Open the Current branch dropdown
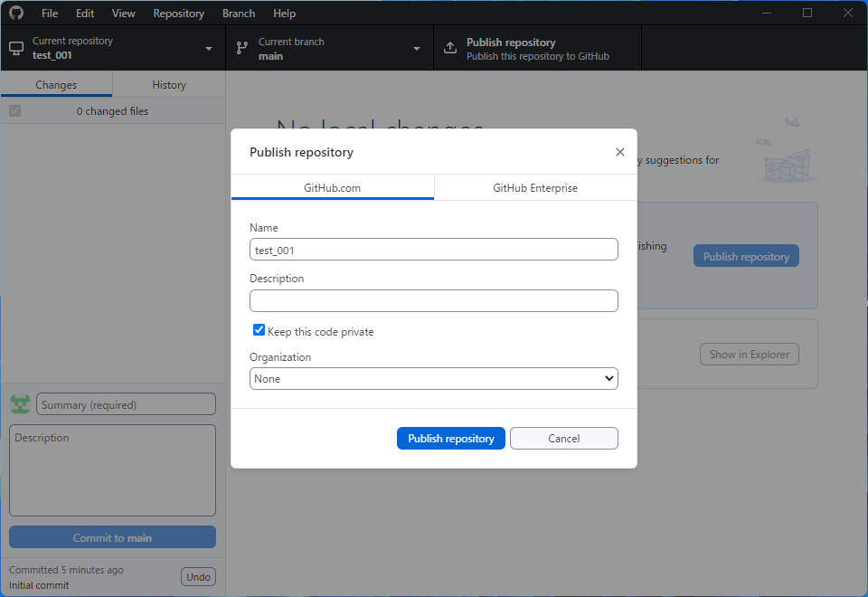Image resolution: width=868 pixels, height=597 pixels. tap(416, 47)
